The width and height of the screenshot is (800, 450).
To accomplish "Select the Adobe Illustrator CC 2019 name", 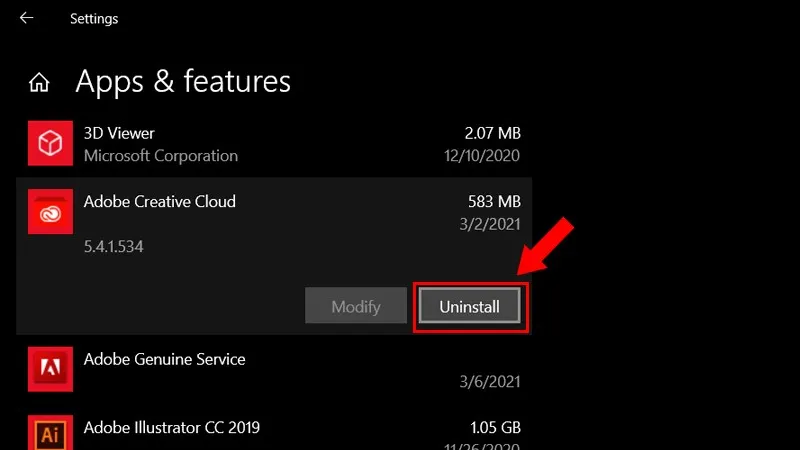I will point(172,428).
